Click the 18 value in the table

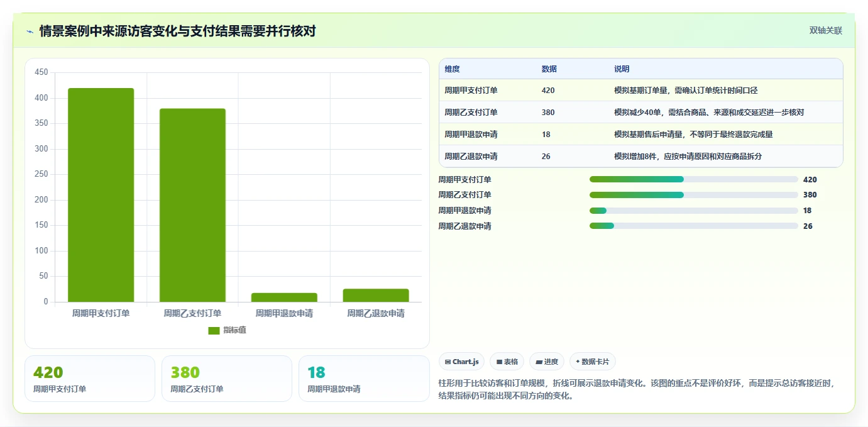click(x=546, y=134)
